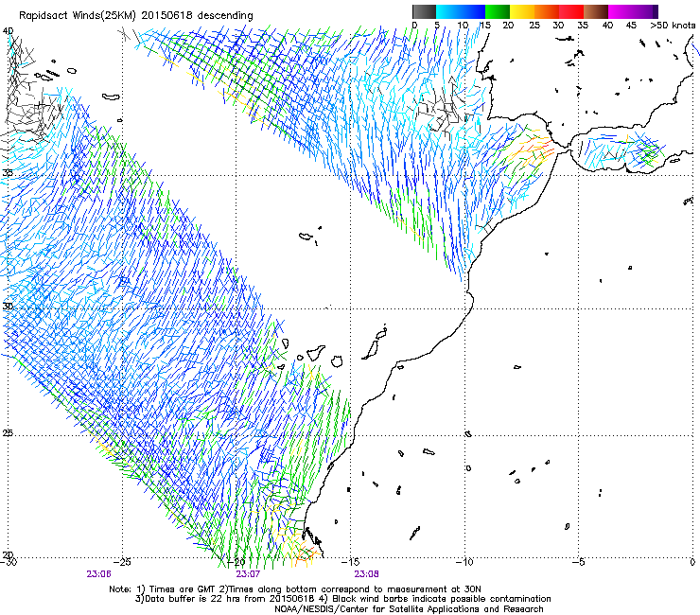
Task: Click the ">50 knots" legend label
Action: click(x=673, y=26)
